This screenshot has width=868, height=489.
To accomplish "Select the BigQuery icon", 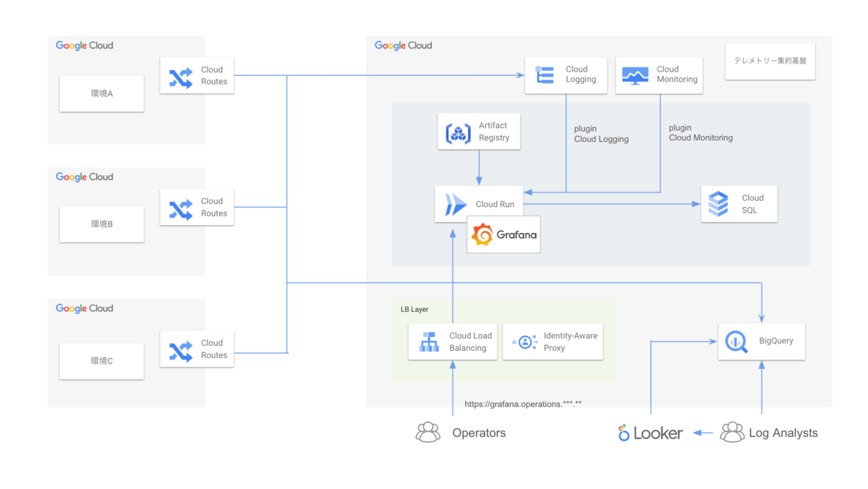I will [x=737, y=341].
